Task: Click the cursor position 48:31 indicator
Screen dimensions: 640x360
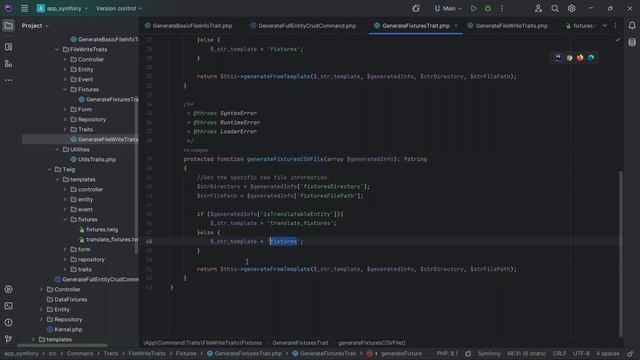Action: [x=526, y=353]
